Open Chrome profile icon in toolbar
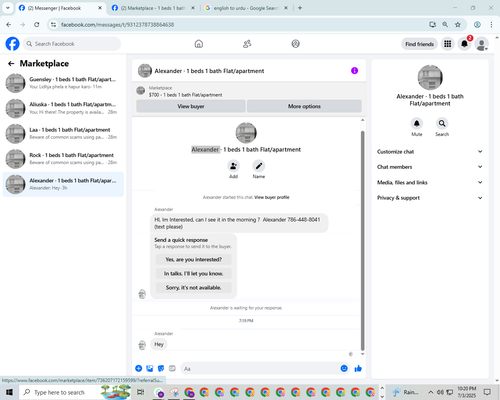Screen dimensions: 500x400 click(477, 24)
